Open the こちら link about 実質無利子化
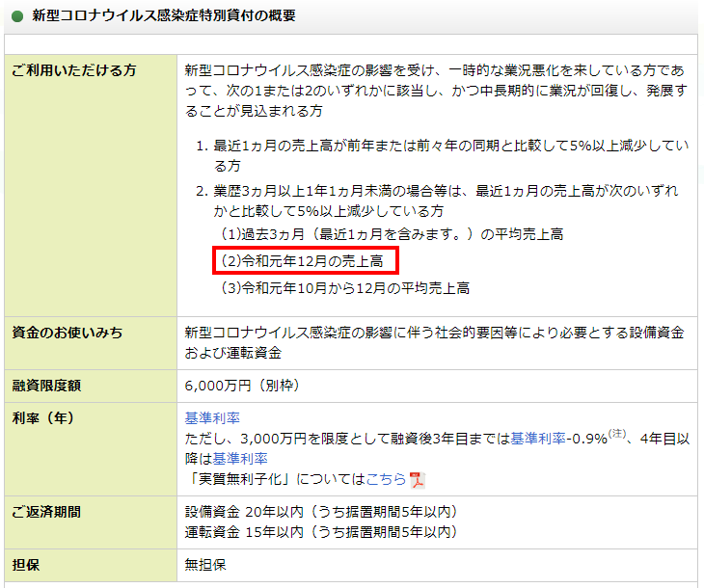Screen dimensions: 704x588 click(386, 479)
